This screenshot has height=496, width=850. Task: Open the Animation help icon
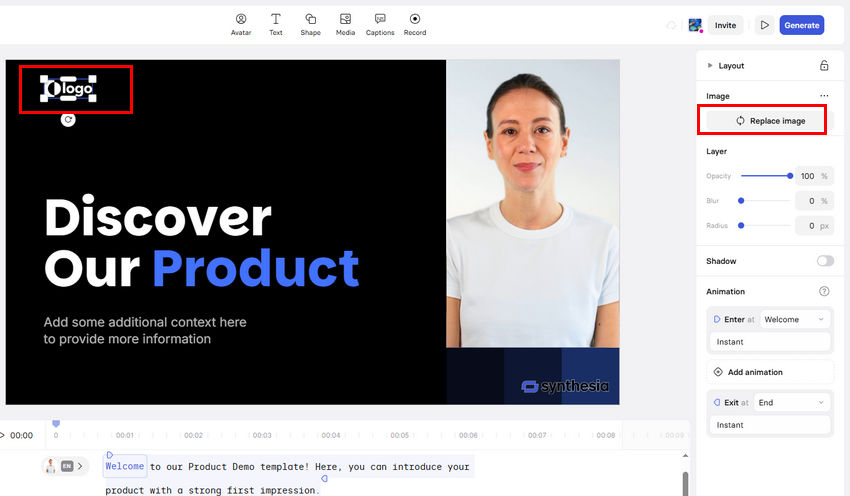[824, 291]
